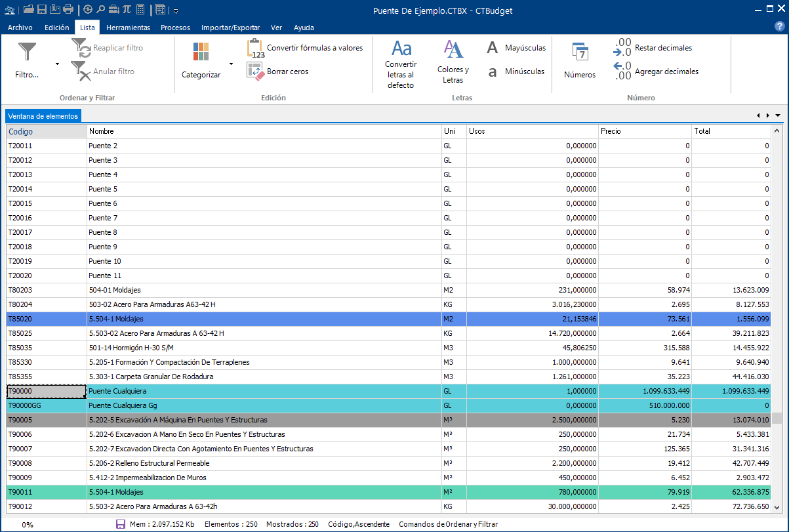The width and height of the screenshot is (789, 532).
Task: Click the printer icon in quick access toolbar
Action: point(68,9)
